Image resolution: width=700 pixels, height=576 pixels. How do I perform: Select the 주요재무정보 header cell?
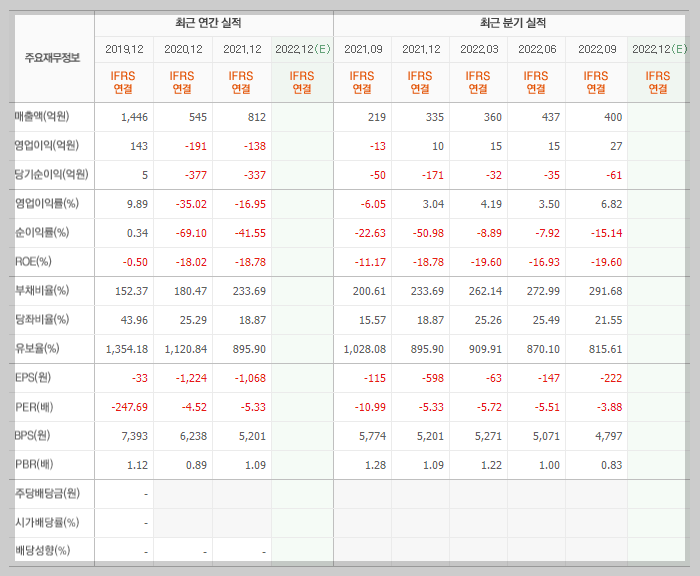point(52,58)
